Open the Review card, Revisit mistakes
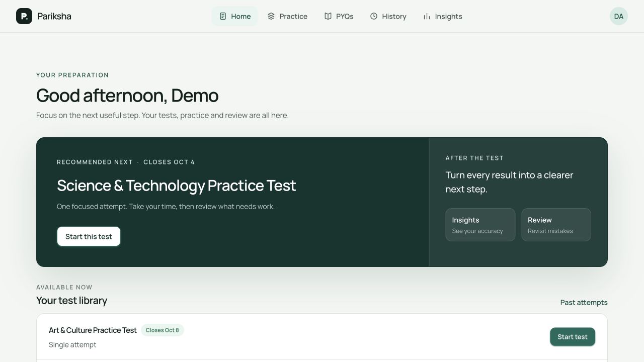 tap(556, 225)
